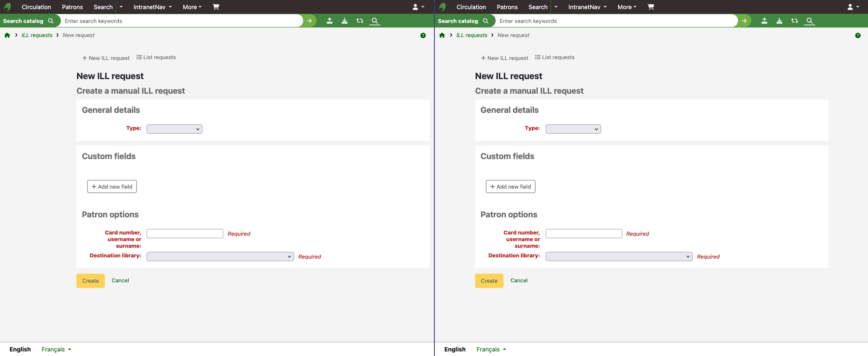
Task: Submit search with green arrow in right window
Action: coord(744,21)
